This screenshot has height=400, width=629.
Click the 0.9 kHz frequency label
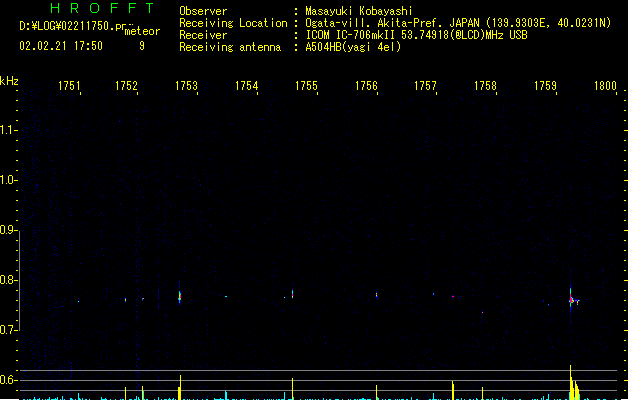click(x=8, y=230)
